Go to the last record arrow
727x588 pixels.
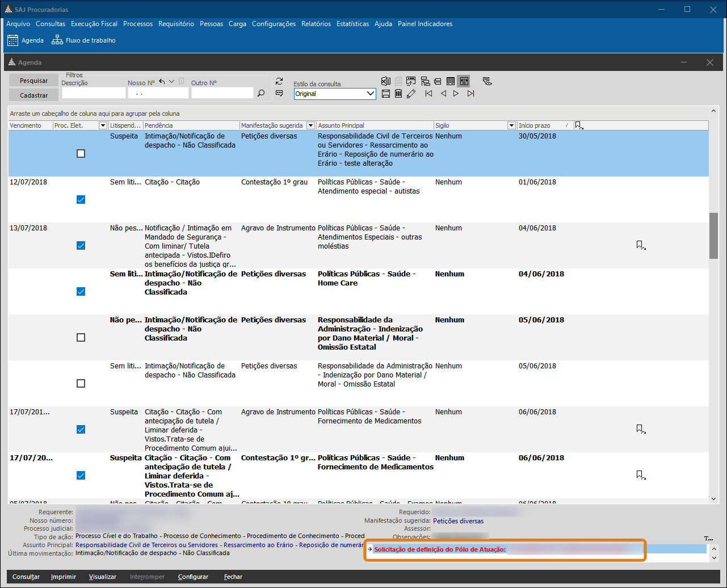pyautogui.click(x=470, y=94)
